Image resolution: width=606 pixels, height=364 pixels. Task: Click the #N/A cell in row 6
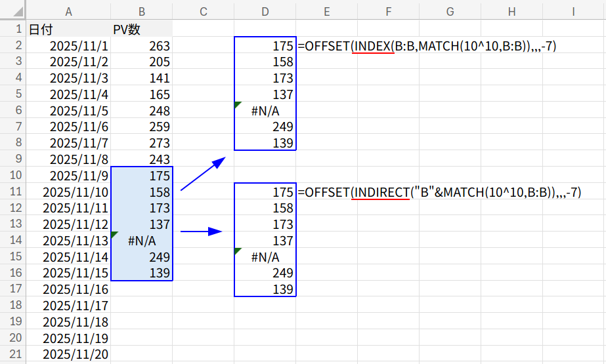(265, 111)
